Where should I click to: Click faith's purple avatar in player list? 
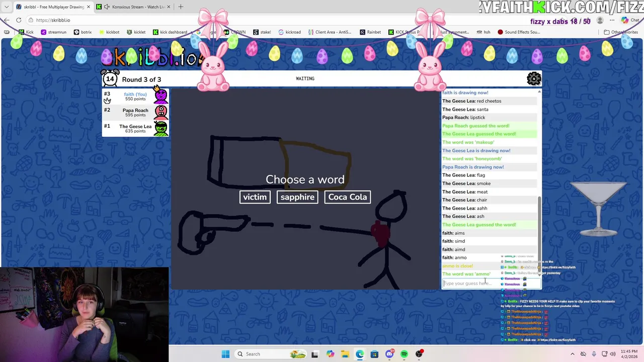point(160,96)
